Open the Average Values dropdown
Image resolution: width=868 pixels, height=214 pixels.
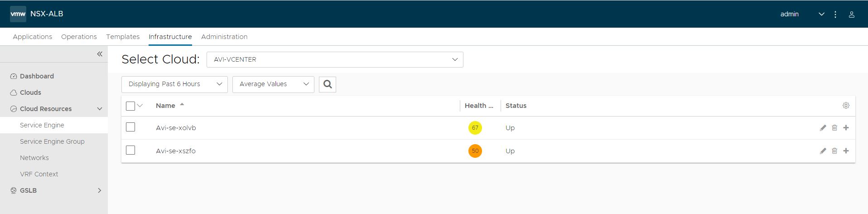pos(273,84)
